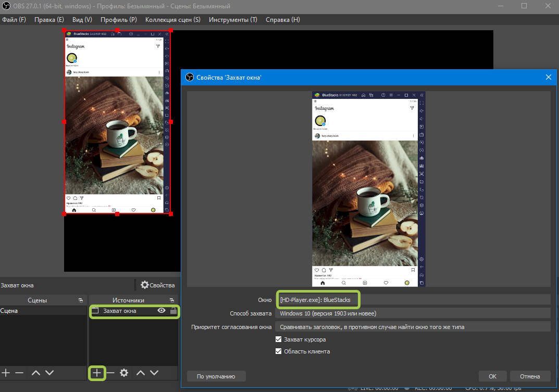This screenshot has height=392, width=559.
Task: Add a new source with plus button
Action: point(97,373)
